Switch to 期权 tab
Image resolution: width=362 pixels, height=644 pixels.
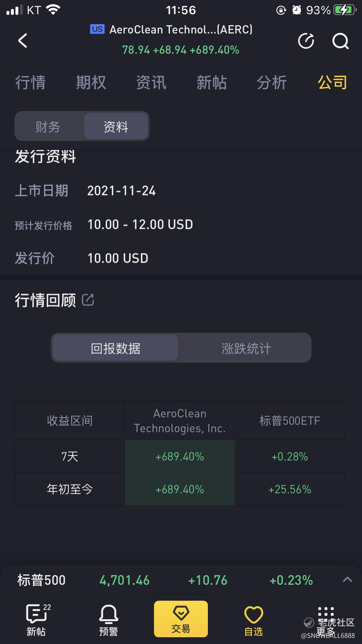coord(91,82)
